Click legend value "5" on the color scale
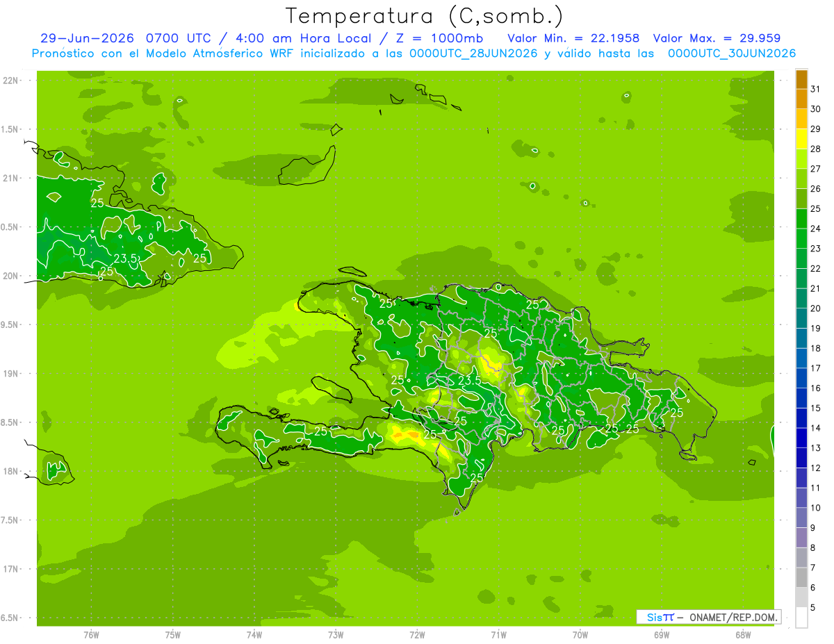The image size is (834, 644). [813, 608]
